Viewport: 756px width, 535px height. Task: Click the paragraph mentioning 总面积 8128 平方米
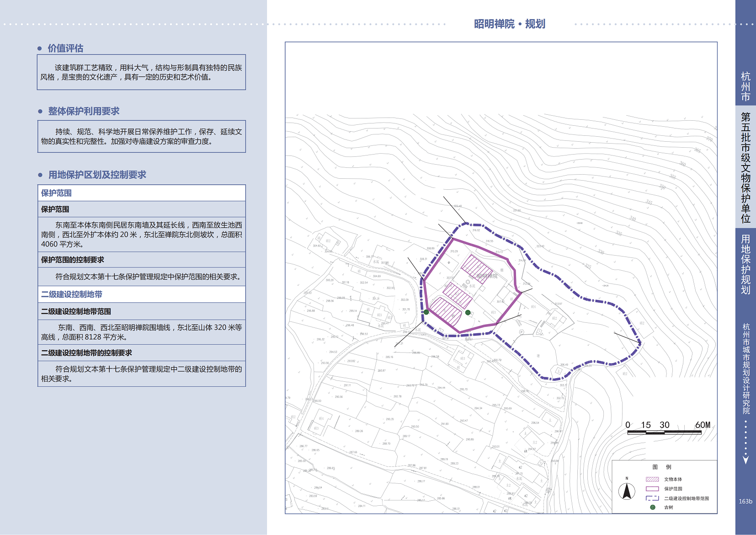tap(142, 332)
